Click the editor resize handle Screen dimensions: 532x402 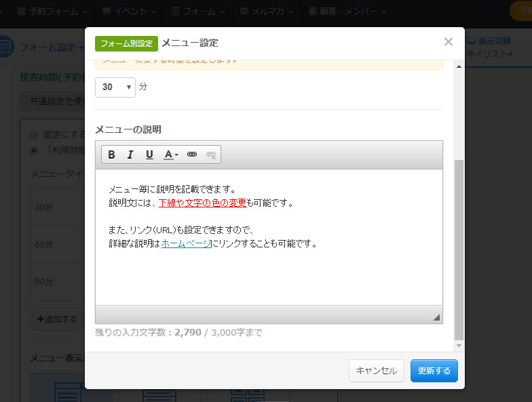pos(436,317)
